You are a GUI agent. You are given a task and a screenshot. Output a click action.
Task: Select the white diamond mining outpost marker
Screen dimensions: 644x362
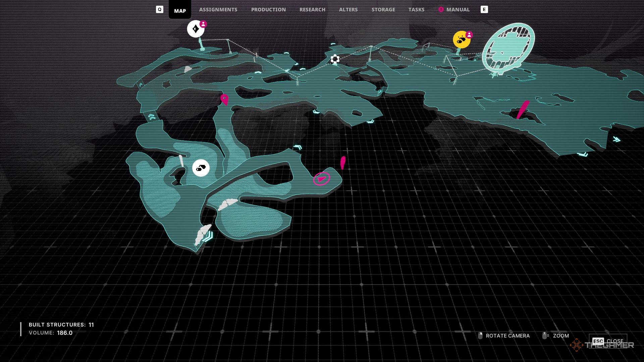[x=196, y=29]
